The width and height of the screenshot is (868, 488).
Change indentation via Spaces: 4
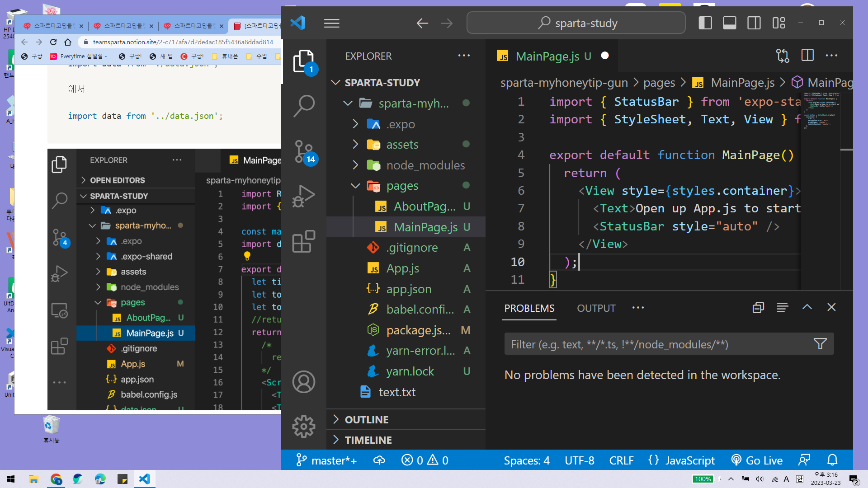coord(527,460)
